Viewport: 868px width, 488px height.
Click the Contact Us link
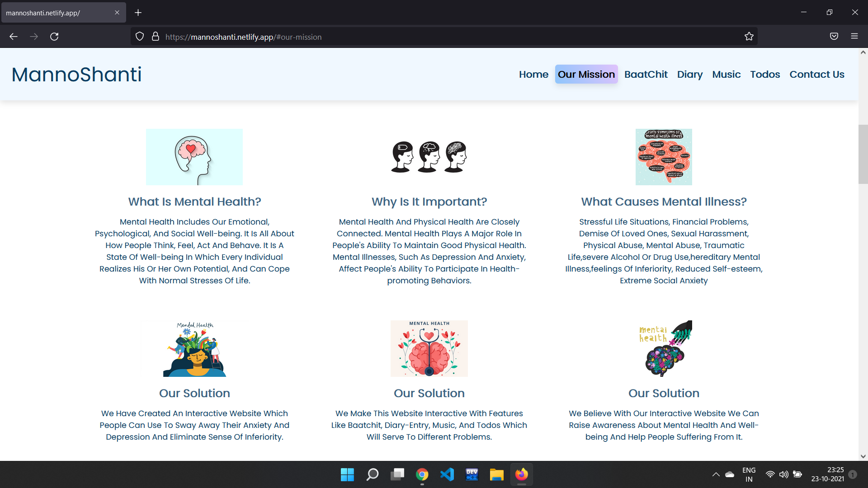[x=816, y=75]
